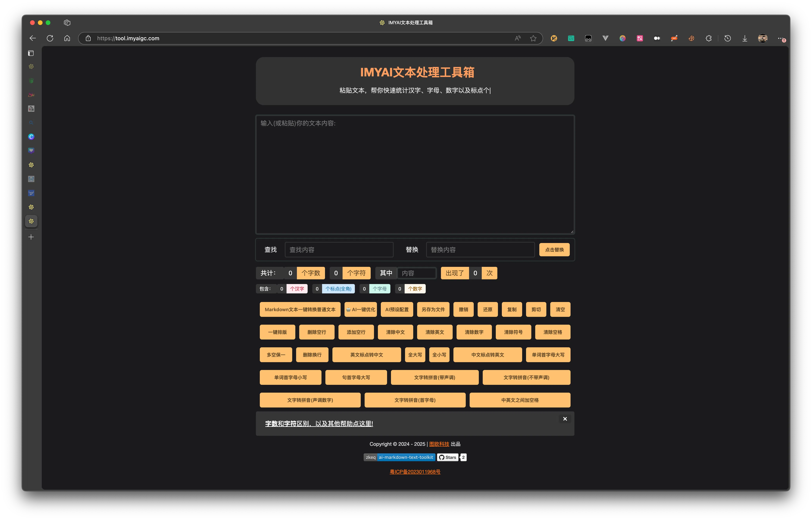Screen dimensions: 812x520
Task: Switch to the Canva tab
Action: pyautogui.click(x=31, y=137)
